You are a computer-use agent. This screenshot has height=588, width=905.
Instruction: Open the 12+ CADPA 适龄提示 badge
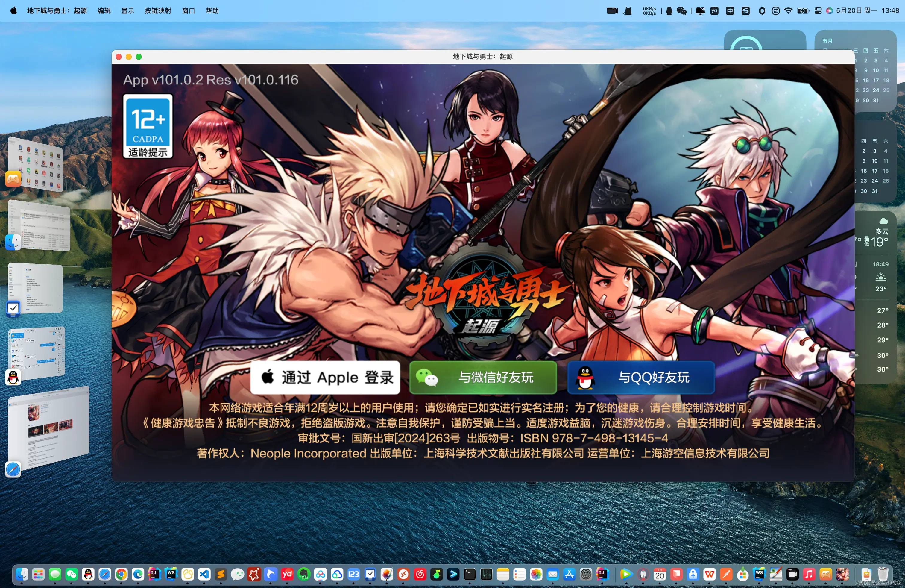[148, 126]
